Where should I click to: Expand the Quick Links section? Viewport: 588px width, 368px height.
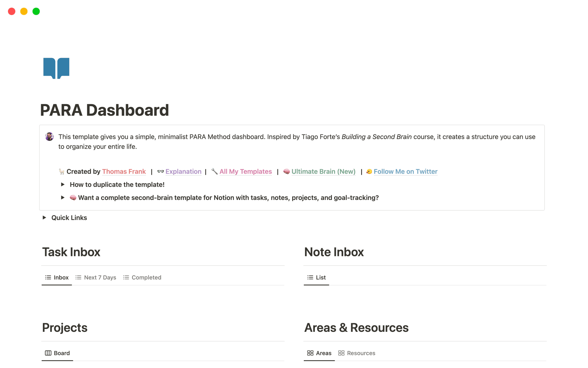(44, 217)
